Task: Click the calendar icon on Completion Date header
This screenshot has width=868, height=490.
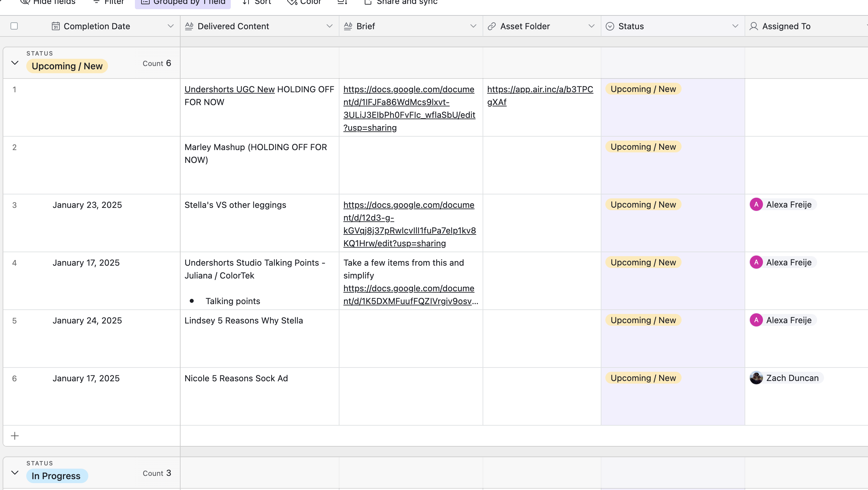Action: click(x=56, y=26)
